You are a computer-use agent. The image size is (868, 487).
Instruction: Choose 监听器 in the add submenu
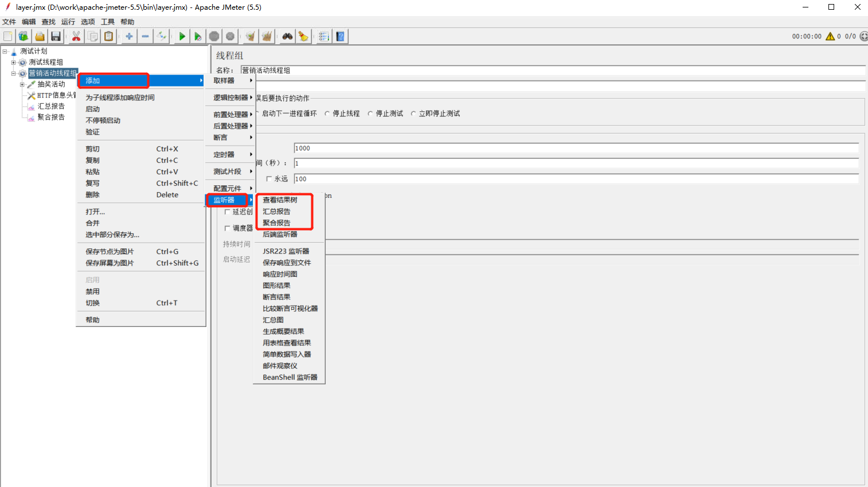point(230,200)
